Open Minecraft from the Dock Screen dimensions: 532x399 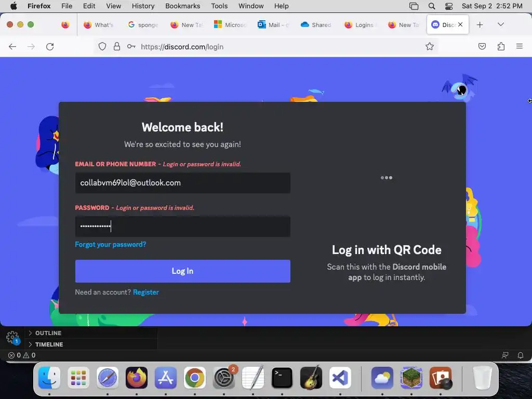click(x=411, y=378)
